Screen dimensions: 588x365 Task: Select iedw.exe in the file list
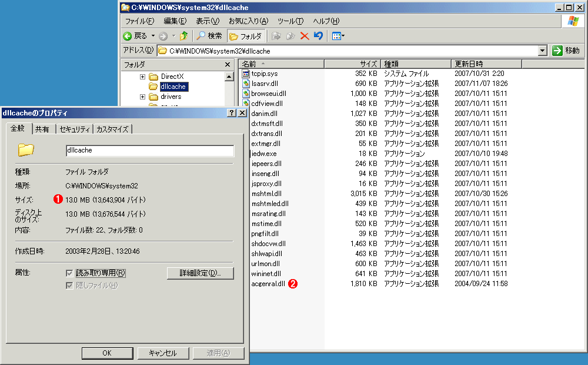(264, 154)
